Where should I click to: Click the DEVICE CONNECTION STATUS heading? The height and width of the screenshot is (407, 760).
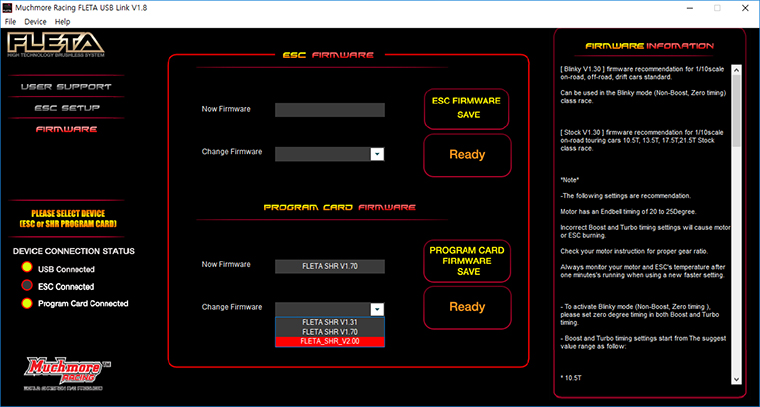(74, 251)
